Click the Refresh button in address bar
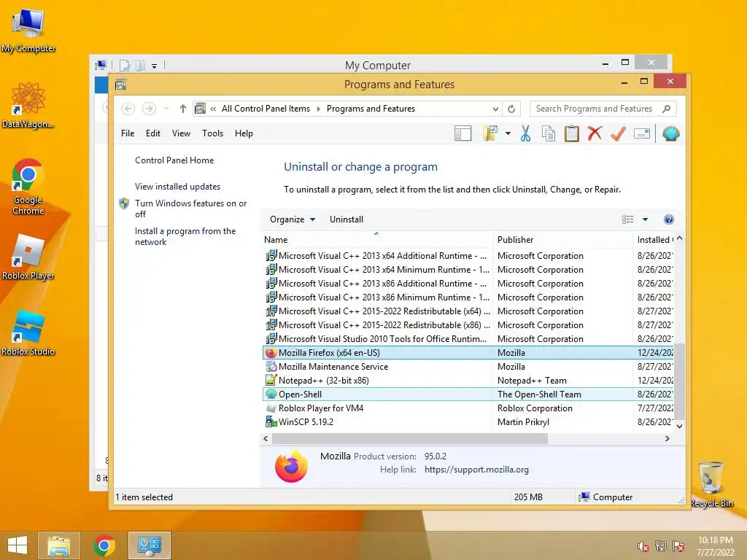747x560 pixels. [511, 109]
